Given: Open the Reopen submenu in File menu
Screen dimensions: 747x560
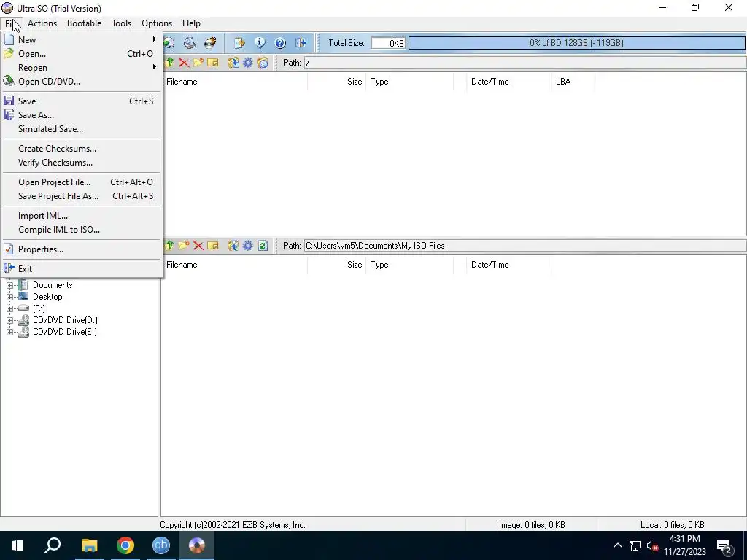Looking at the screenshot, I should pyautogui.click(x=82, y=68).
